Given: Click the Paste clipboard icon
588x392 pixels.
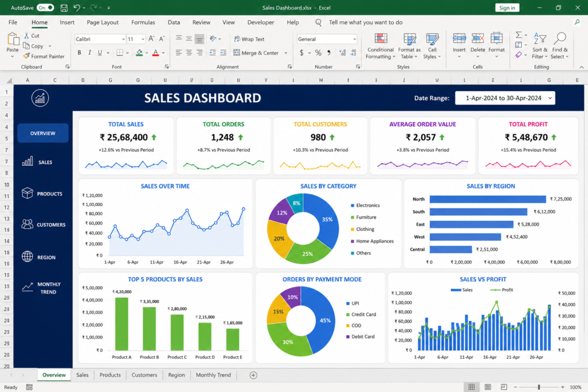Looking at the screenshot, I should coord(13,38).
